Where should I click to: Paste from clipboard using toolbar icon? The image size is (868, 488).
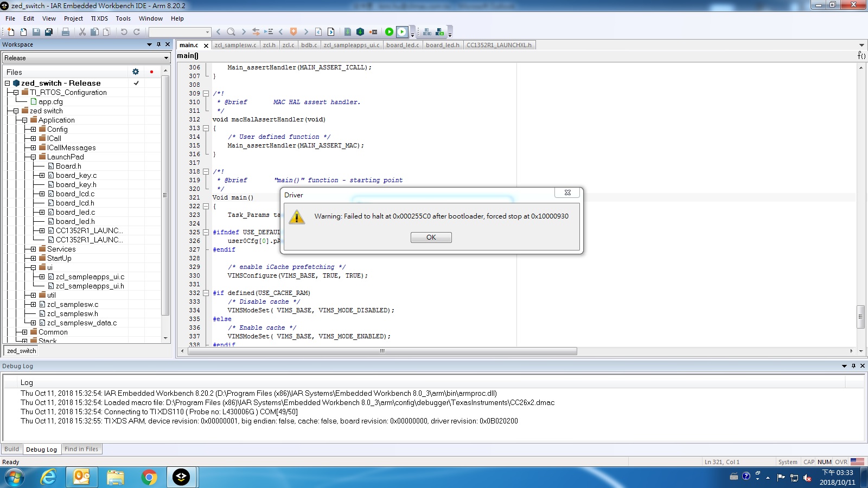[106, 31]
